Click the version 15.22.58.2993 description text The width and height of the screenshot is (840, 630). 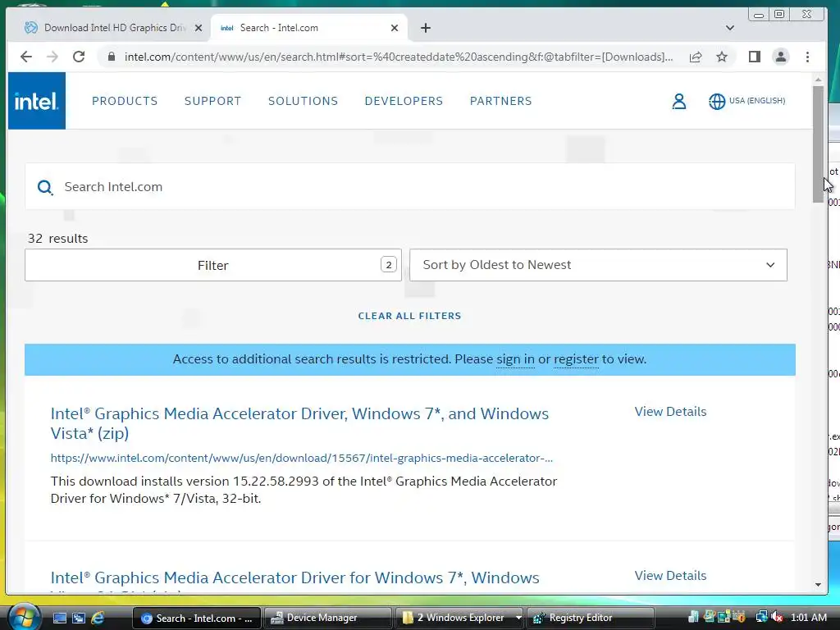[304, 490]
